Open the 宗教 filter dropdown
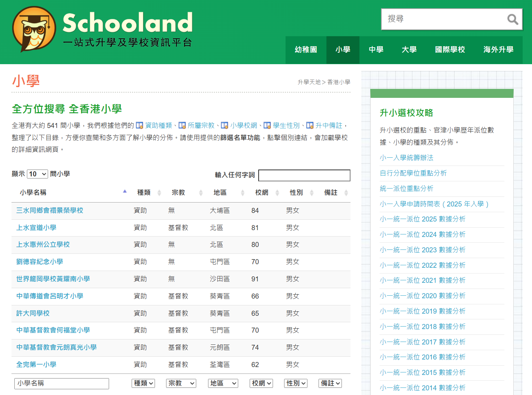 pos(181,383)
